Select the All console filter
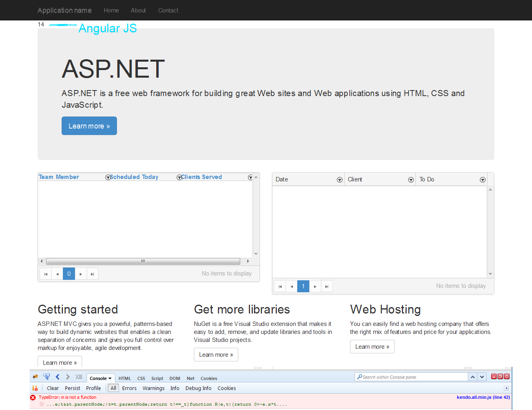Screen dimensions: 532x410 click(113, 388)
